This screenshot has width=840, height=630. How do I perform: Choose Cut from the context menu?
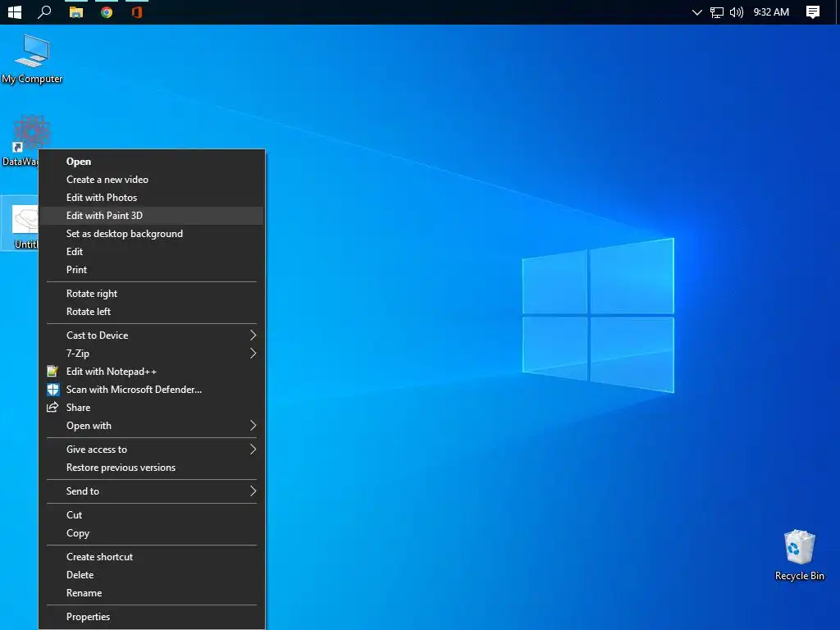pyautogui.click(x=152, y=515)
